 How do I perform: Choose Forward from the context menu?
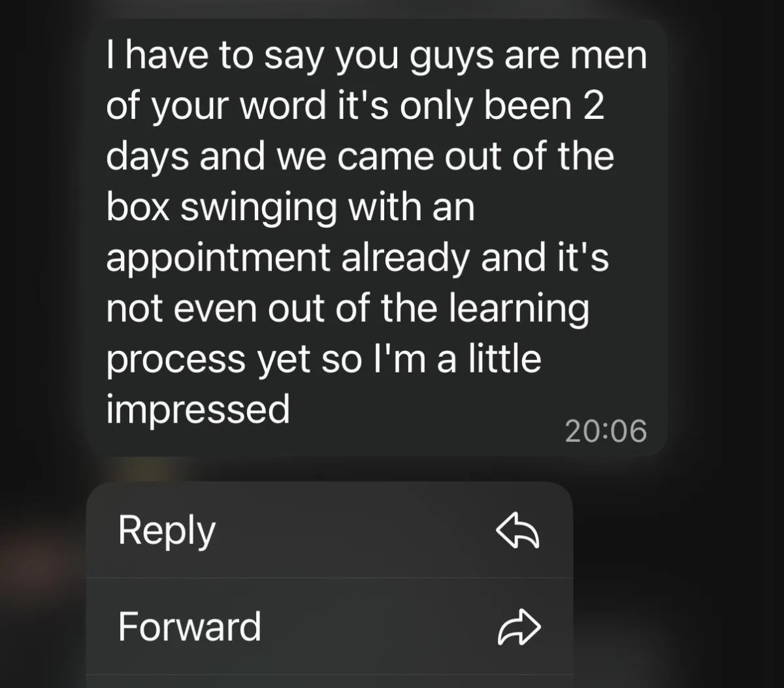click(329, 627)
